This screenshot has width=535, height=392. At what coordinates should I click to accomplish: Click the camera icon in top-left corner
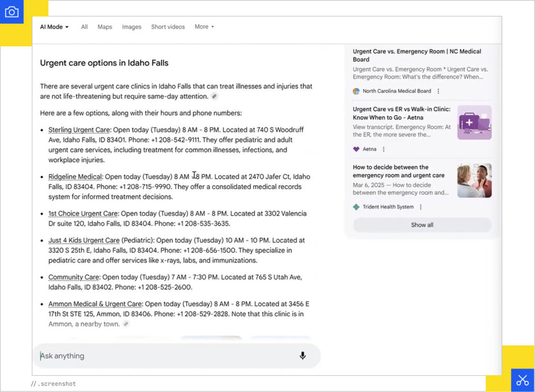click(x=11, y=12)
